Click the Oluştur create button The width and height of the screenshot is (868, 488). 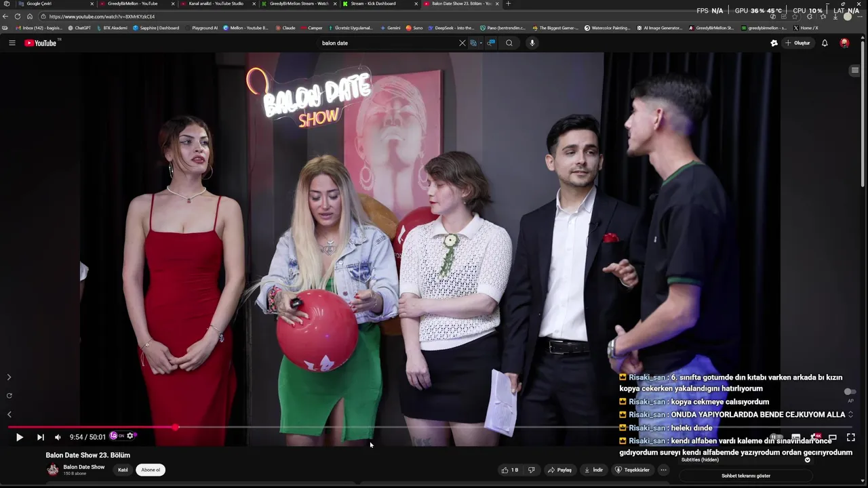pos(798,43)
